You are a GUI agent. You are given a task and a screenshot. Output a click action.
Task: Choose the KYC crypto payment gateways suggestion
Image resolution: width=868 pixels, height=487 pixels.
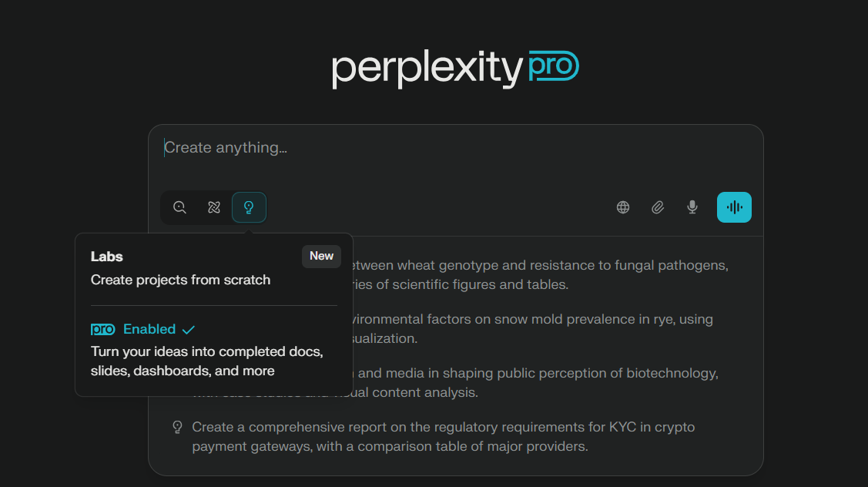[443, 437]
